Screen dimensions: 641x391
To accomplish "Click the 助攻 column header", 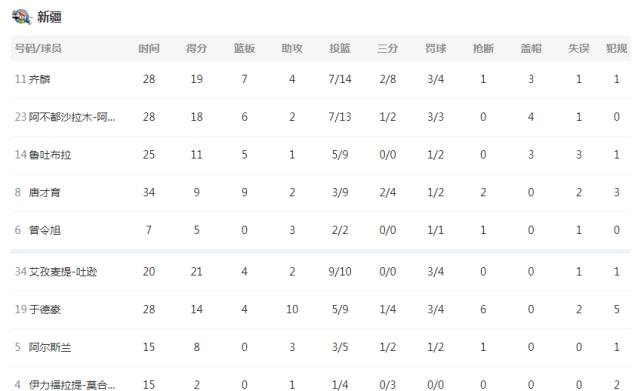I will tap(292, 48).
